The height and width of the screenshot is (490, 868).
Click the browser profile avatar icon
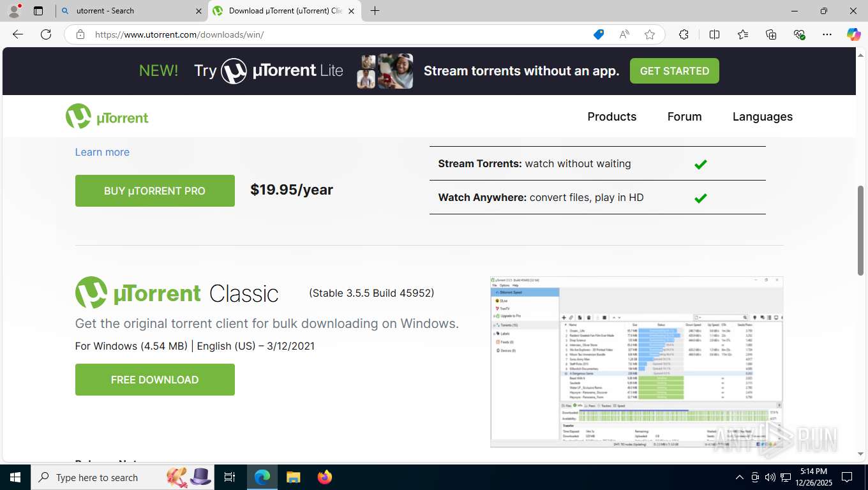14,11
